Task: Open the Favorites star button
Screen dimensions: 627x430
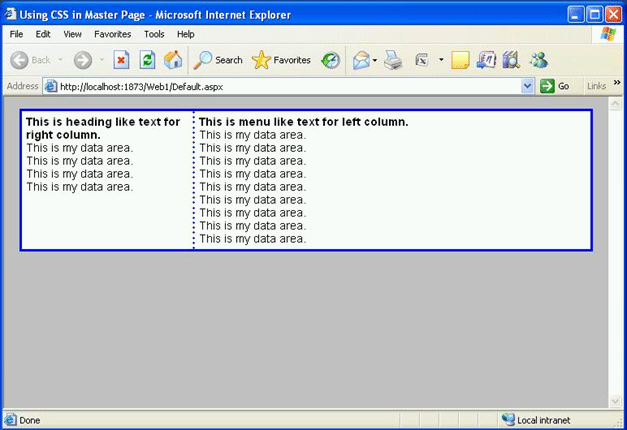Action: pyautogui.click(x=281, y=60)
